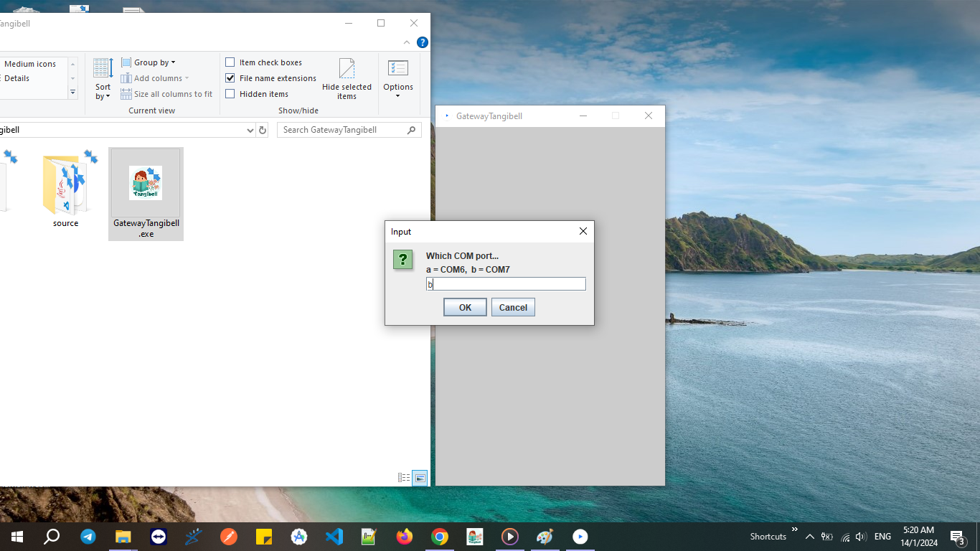Choose the Details layout option

click(17, 78)
